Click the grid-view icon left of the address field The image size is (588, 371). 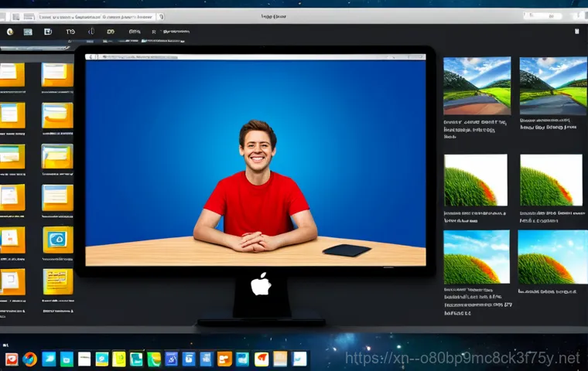tap(15, 17)
